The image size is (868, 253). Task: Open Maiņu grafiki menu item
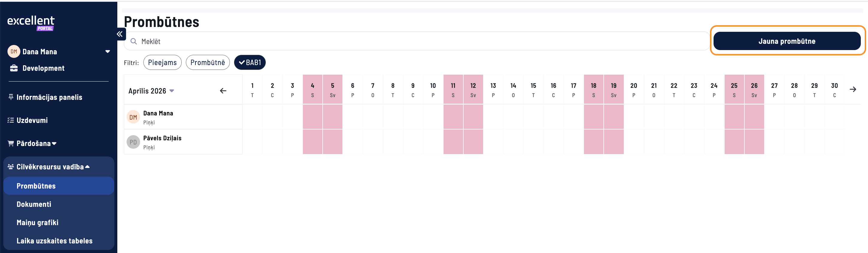[x=37, y=223]
